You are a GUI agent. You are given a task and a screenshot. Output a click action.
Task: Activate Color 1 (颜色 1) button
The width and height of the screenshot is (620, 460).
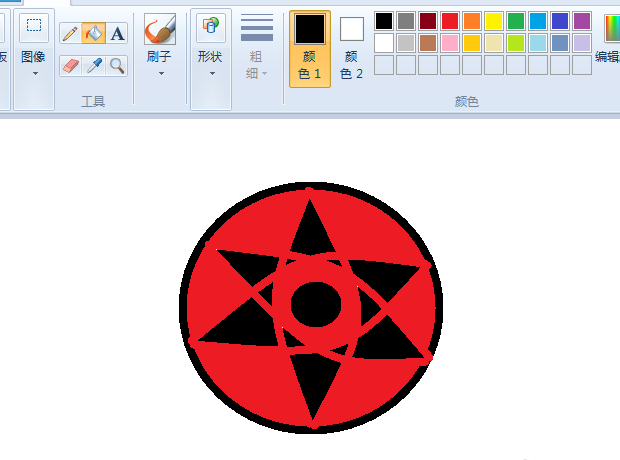pyautogui.click(x=310, y=49)
